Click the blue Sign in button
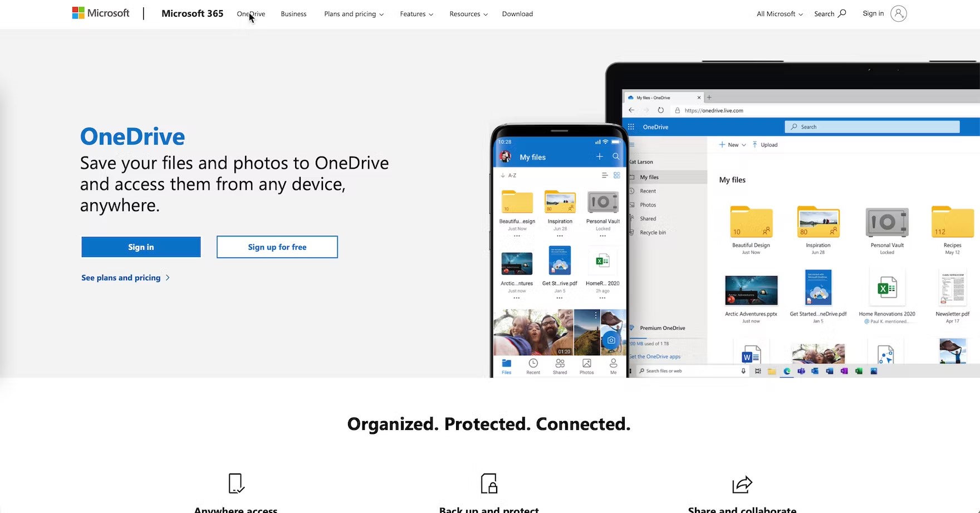Image resolution: width=980 pixels, height=513 pixels. pyautogui.click(x=141, y=247)
